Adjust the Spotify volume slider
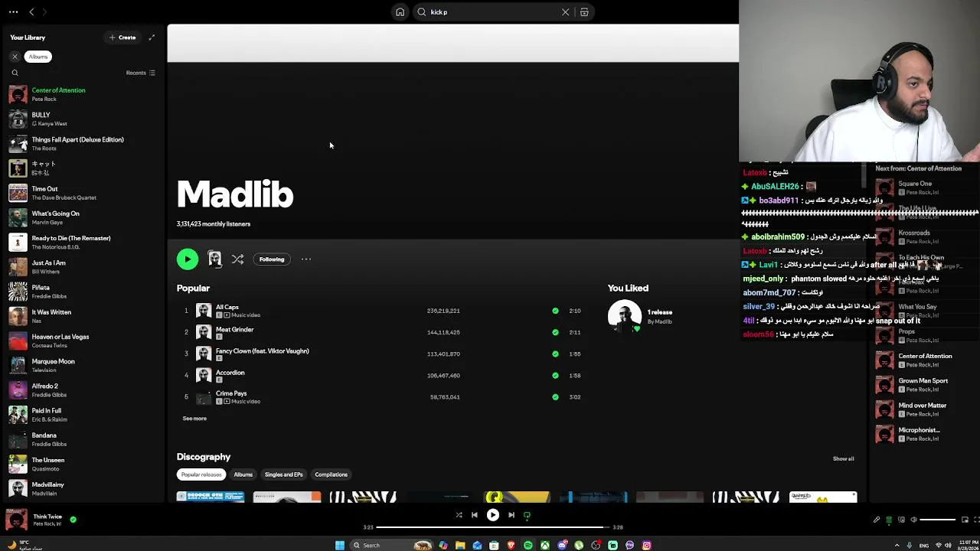The height and width of the screenshot is (551, 980). 937,520
